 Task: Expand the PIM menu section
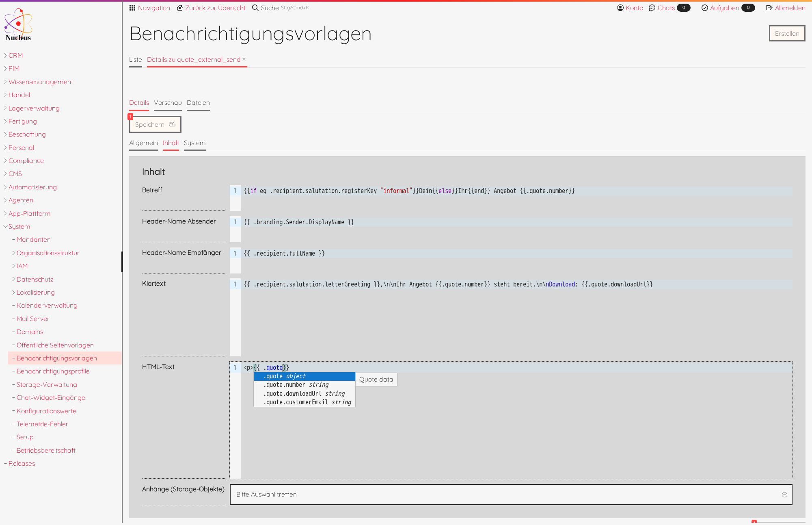pyautogui.click(x=5, y=68)
